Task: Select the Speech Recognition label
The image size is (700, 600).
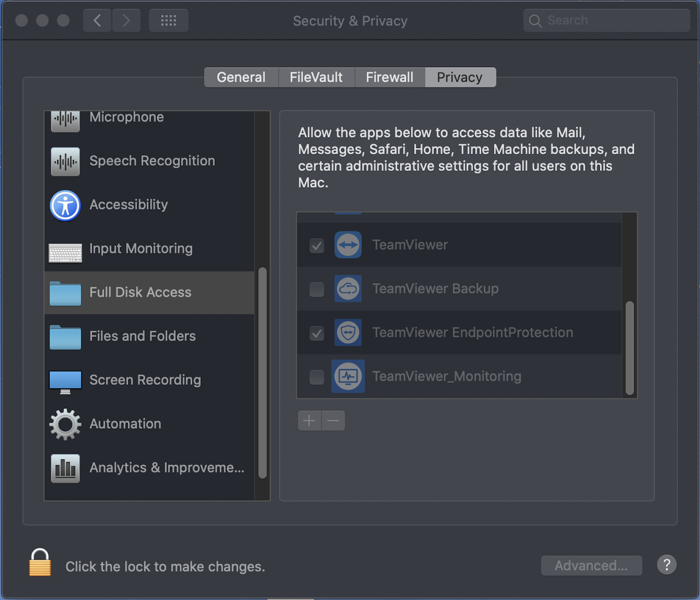Action: (152, 161)
